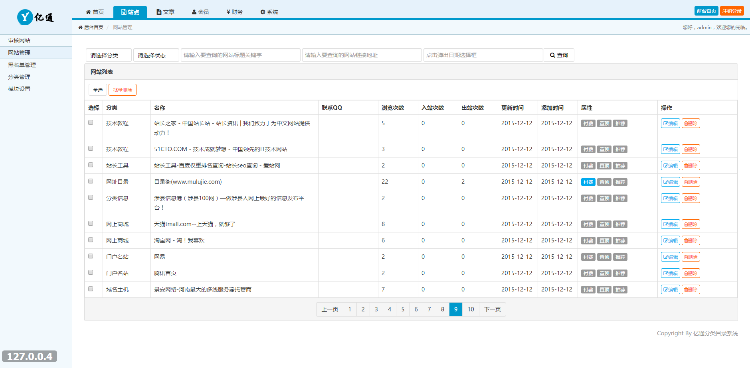Focus the site URL search input field

362,55
